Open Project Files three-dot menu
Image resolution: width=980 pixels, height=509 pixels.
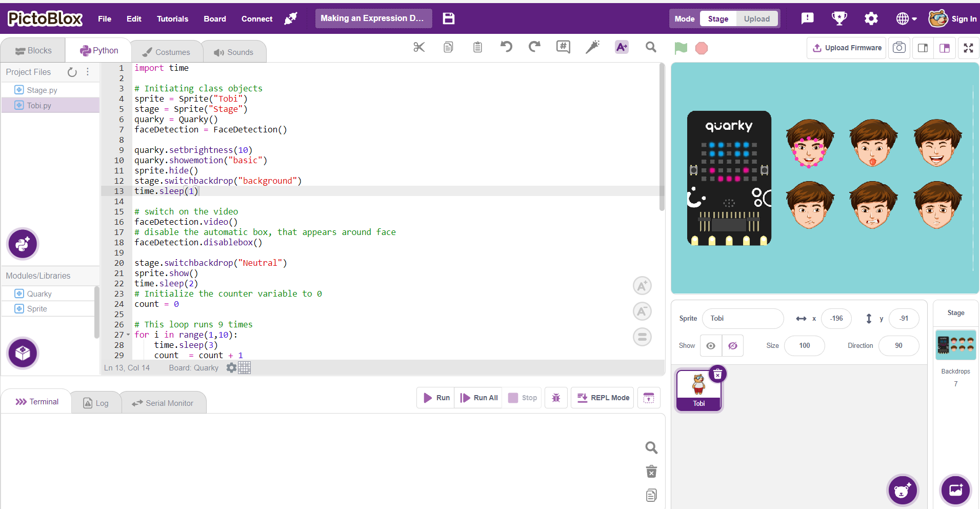88,72
